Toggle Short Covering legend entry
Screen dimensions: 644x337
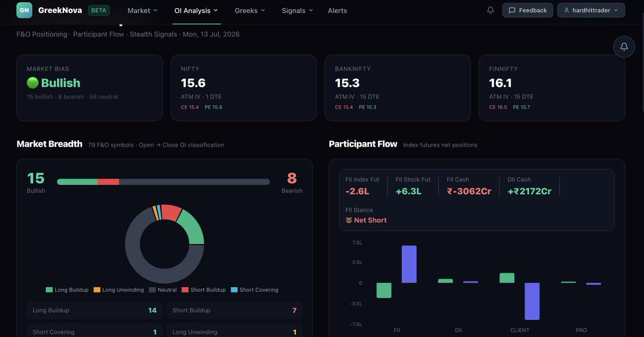point(255,290)
